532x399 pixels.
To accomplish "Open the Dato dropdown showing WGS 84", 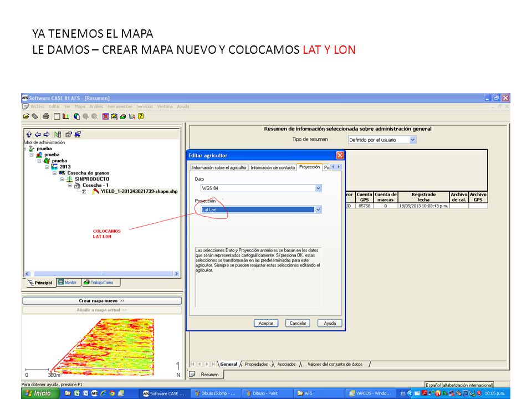I will point(318,188).
